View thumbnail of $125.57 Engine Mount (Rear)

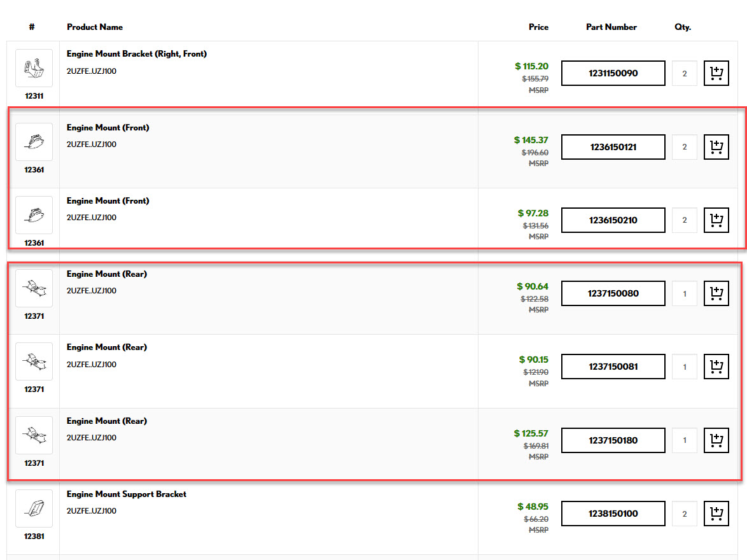pos(34,435)
